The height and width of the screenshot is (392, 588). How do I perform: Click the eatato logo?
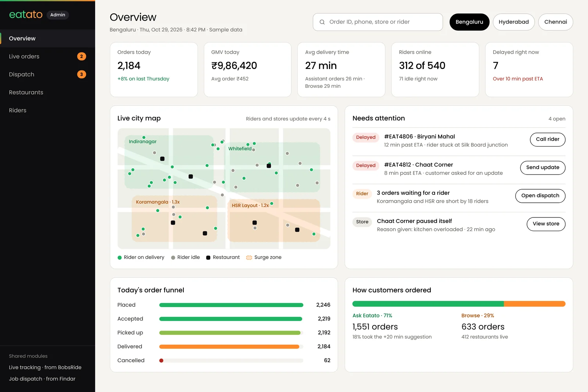tap(26, 14)
